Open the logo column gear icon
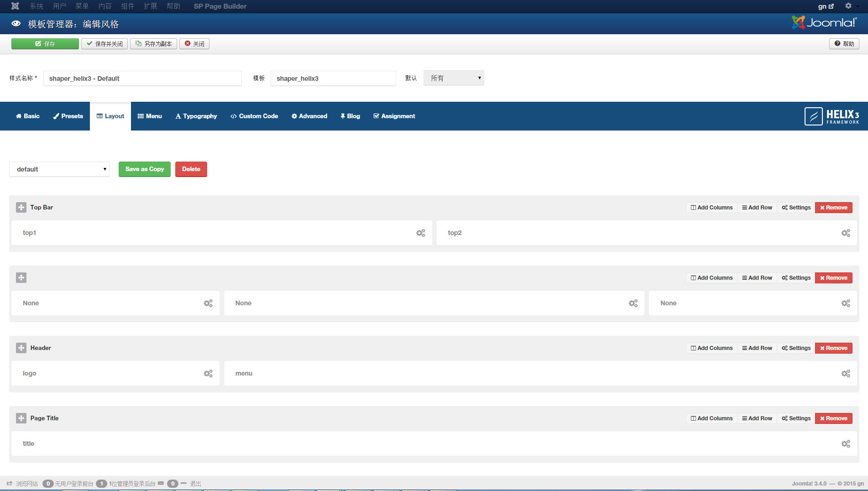Image resolution: width=868 pixels, height=491 pixels. (208, 373)
